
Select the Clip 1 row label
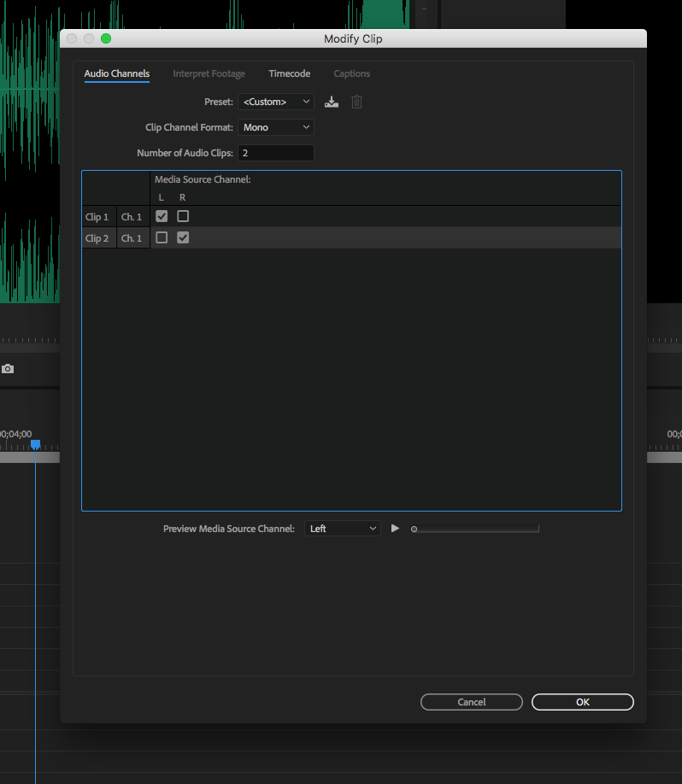(99, 217)
